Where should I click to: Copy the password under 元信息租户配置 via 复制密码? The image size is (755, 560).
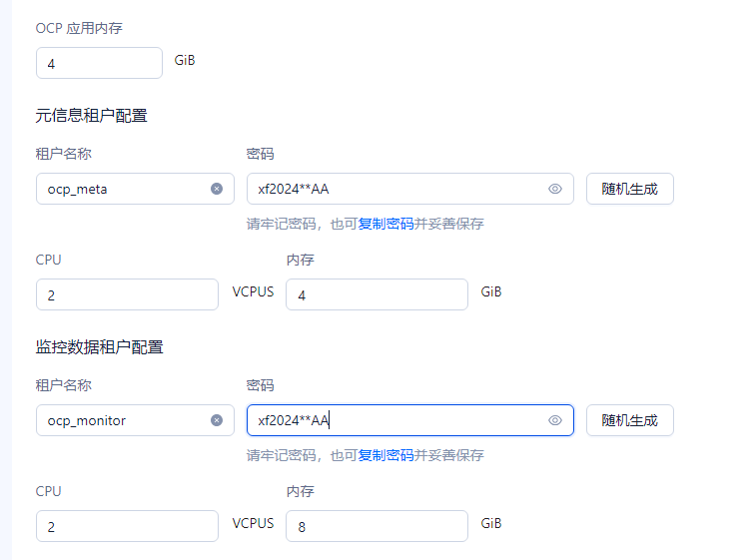[x=385, y=224]
